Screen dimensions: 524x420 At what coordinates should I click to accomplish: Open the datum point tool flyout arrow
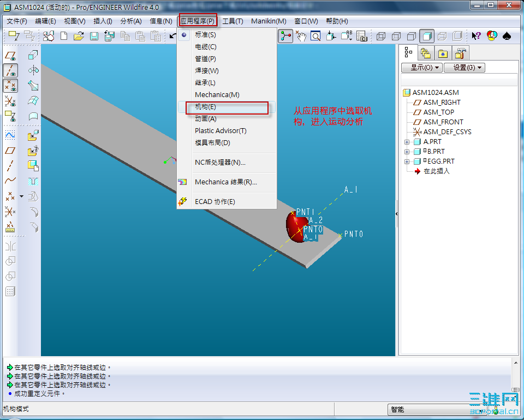point(21,196)
